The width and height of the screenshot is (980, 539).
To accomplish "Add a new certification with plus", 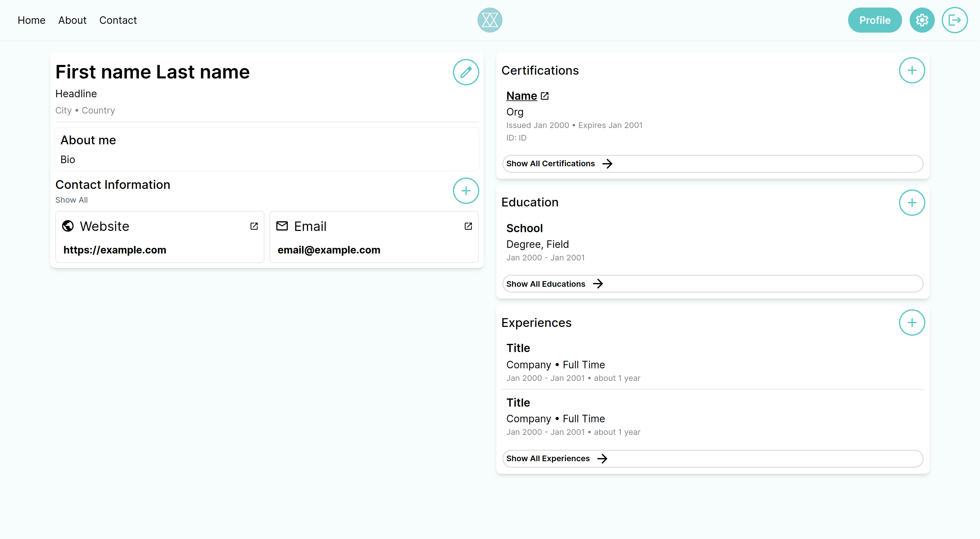I will tap(912, 70).
